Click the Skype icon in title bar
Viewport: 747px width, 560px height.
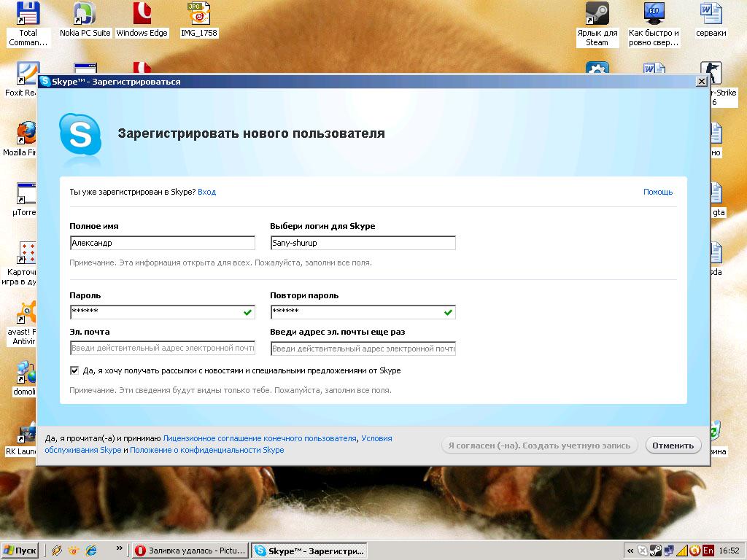coord(45,81)
